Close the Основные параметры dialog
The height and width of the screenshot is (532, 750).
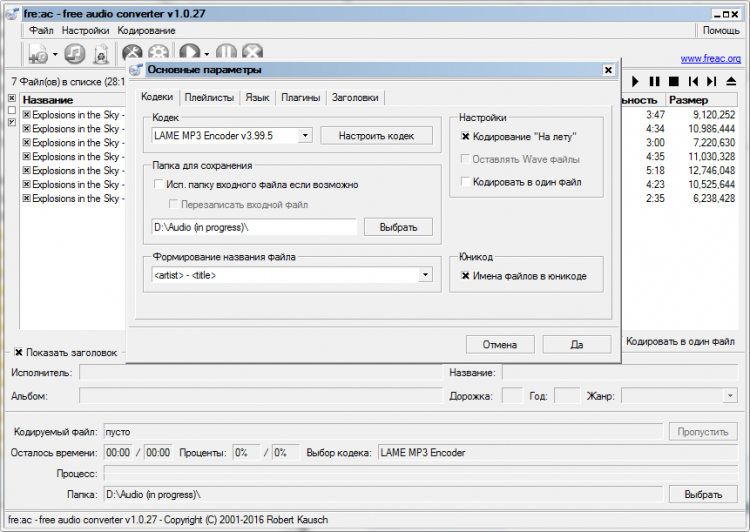pyautogui.click(x=608, y=70)
